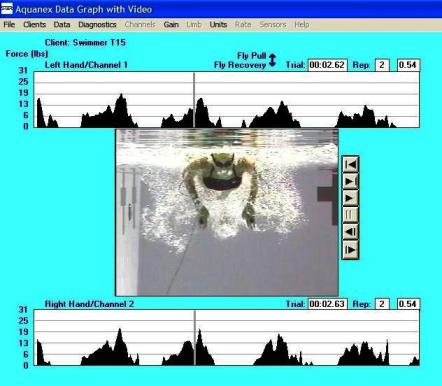Open the File menu

click(9, 24)
